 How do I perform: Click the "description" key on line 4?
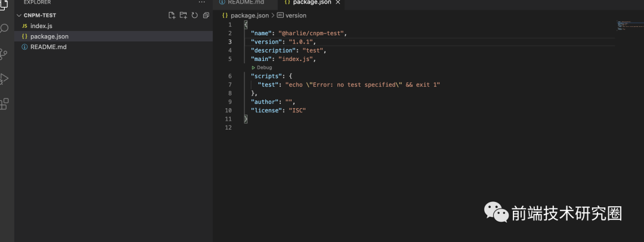274,51
